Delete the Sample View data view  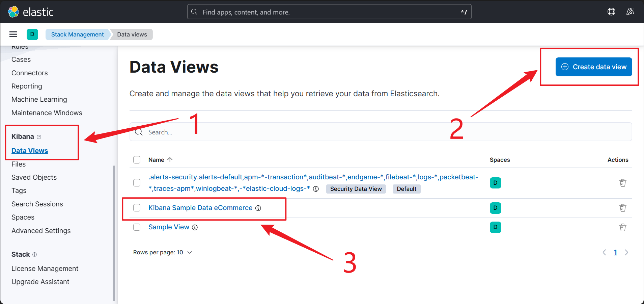(622, 227)
